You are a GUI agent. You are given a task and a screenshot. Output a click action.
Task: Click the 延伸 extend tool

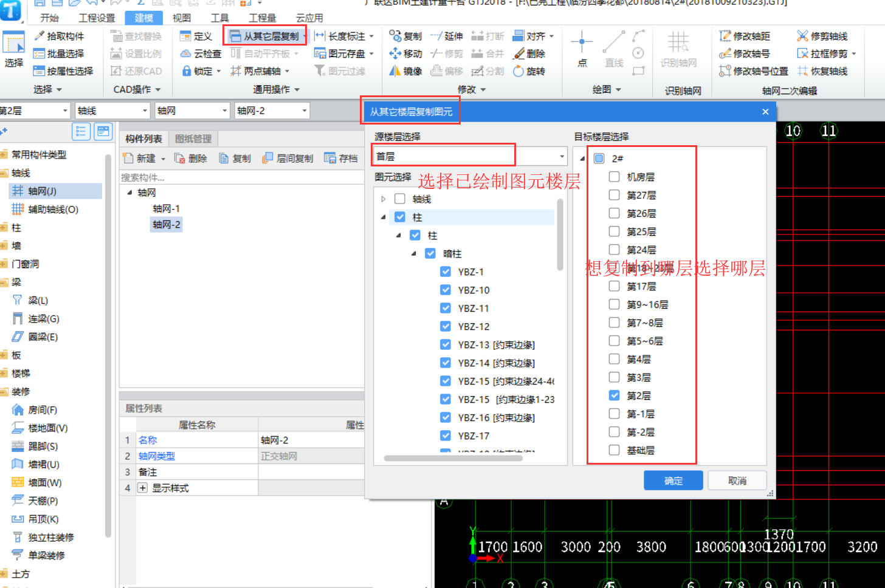447,36
